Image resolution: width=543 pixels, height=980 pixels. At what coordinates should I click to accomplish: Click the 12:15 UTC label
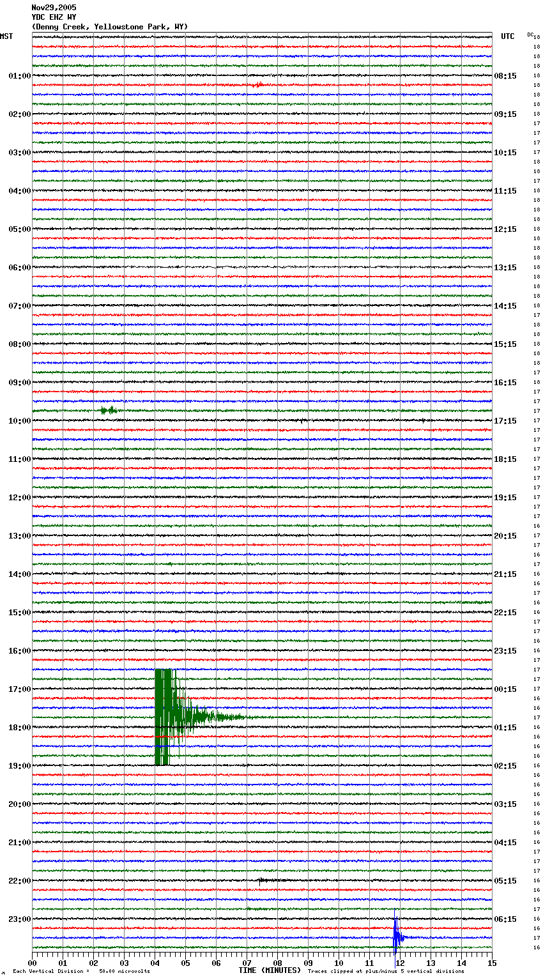[505, 229]
